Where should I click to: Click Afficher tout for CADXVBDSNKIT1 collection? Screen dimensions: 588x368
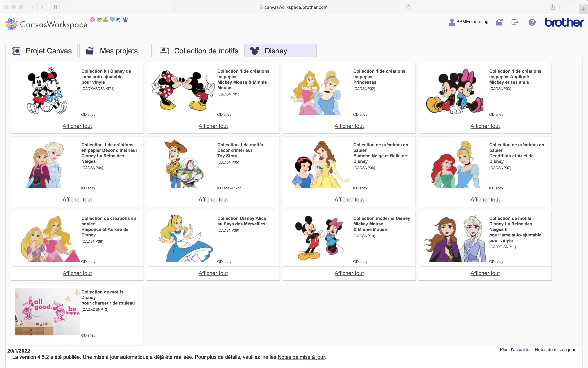pyautogui.click(x=77, y=126)
